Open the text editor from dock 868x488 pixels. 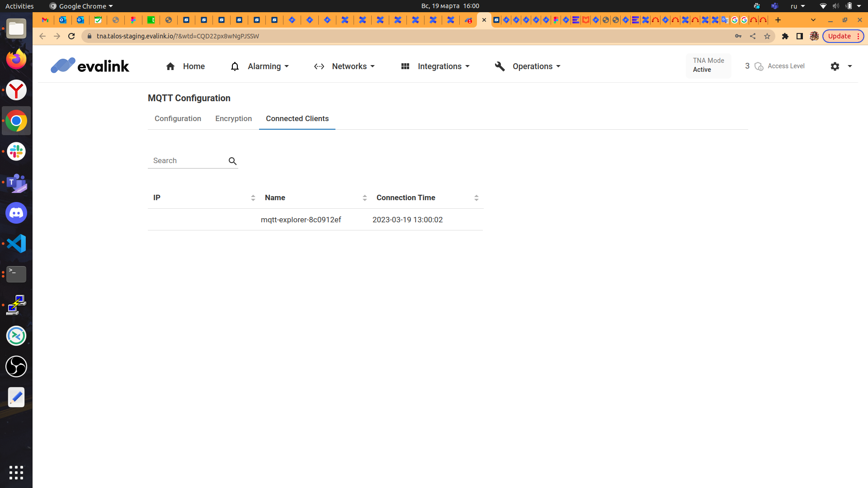click(x=16, y=398)
